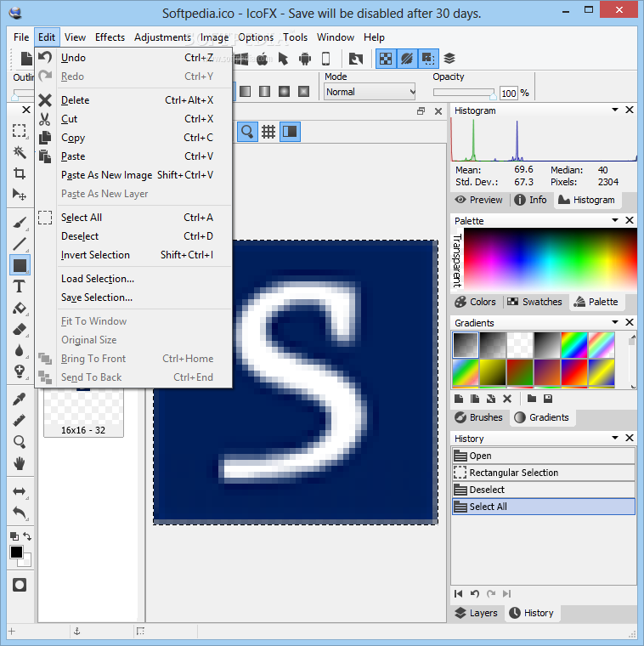Select the filled Rectangle tool

click(x=20, y=265)
